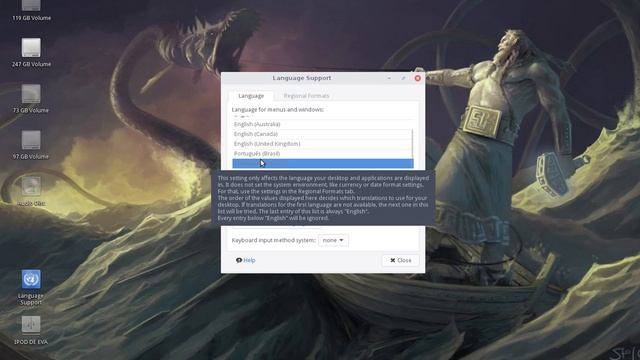Open the Help link
Screen dimensions: 640x360
(x=246, y=260)
